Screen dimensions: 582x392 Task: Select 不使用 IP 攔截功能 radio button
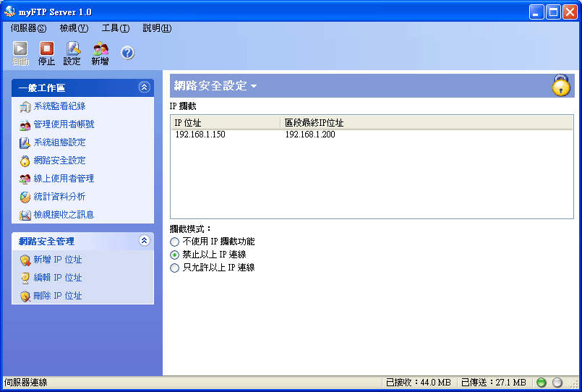click(174, 242)
